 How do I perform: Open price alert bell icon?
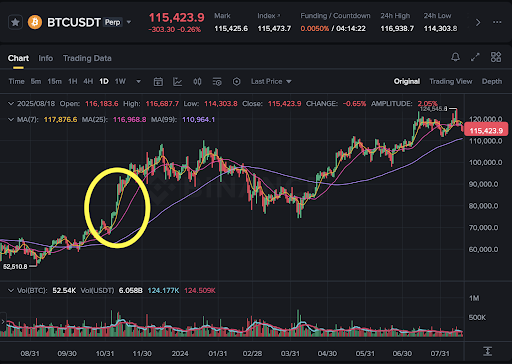[x=455, y=57]
